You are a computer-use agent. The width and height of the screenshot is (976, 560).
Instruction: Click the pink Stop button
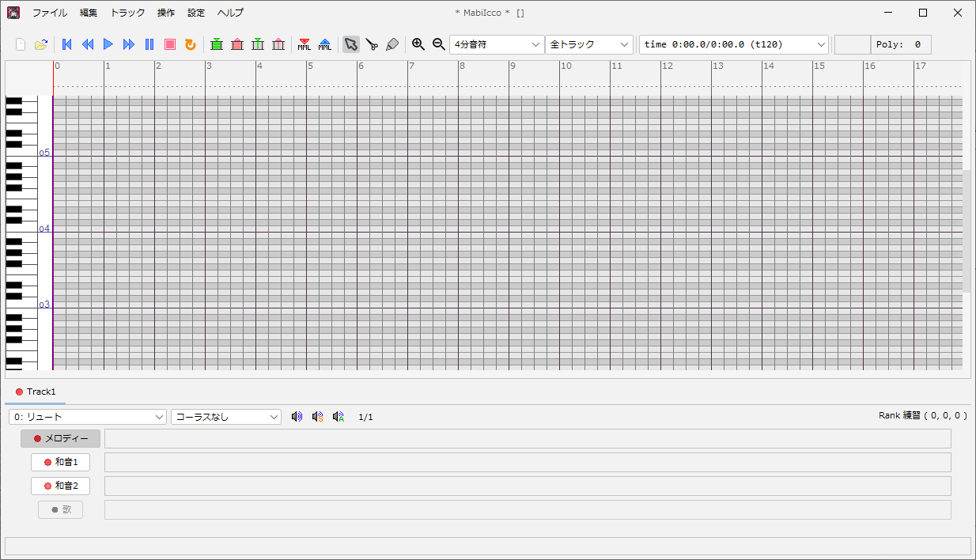tap(169, 44)
